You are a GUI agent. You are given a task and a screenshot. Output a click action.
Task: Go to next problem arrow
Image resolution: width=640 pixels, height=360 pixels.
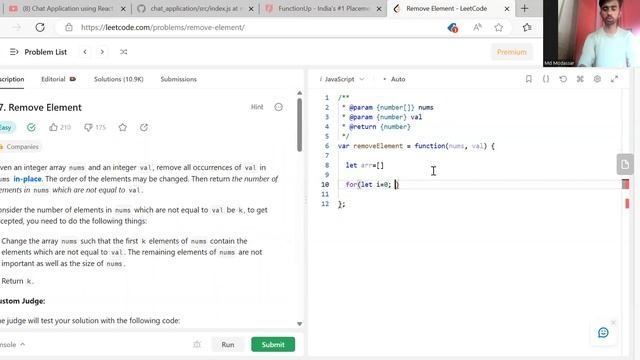[x=102, y=52]
